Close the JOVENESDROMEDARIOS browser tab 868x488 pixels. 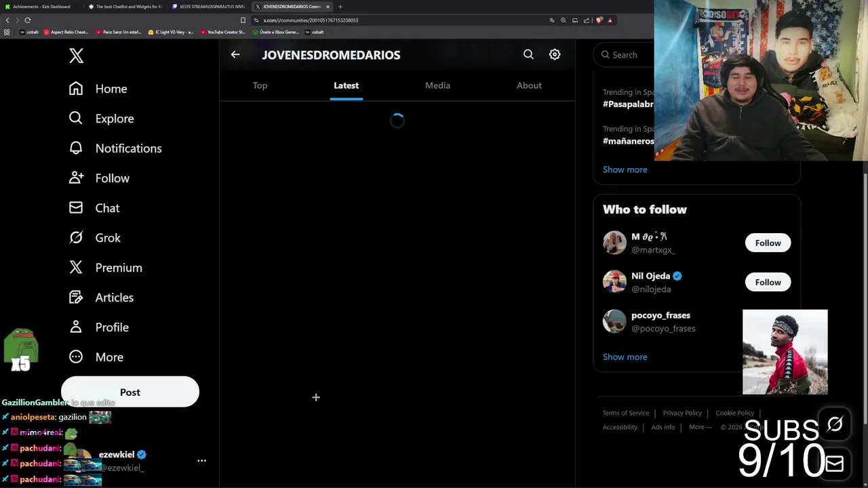tap(328, 7)
